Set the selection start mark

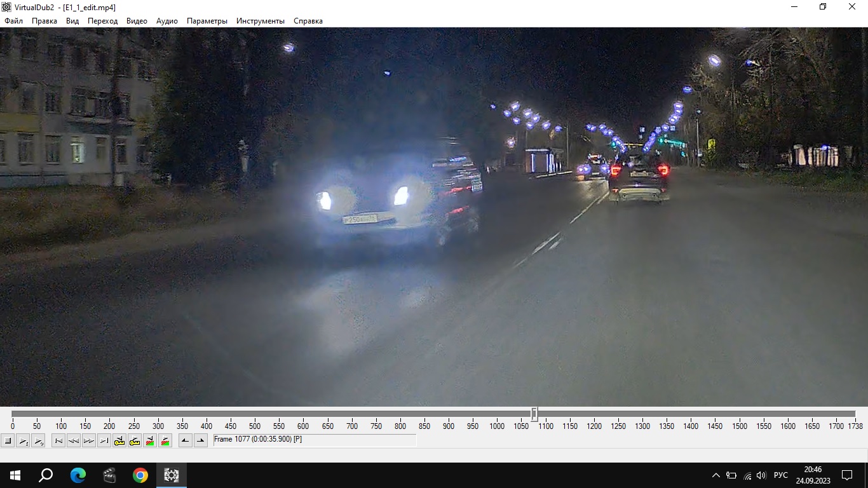click(x=185, y=440)
